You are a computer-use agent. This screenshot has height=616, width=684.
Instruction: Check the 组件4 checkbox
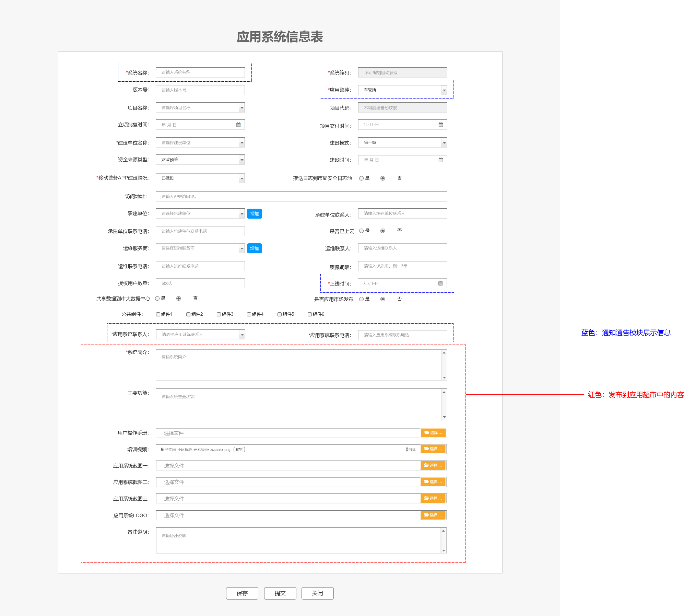[249, 314]
